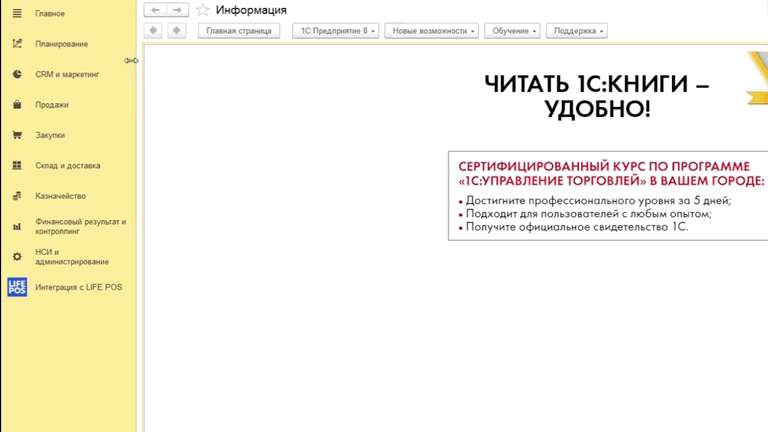Open the Закупки section
Image resolution: width=768 pixels, height=432 pixels.
pyautogui.click(x=50, y=135)
